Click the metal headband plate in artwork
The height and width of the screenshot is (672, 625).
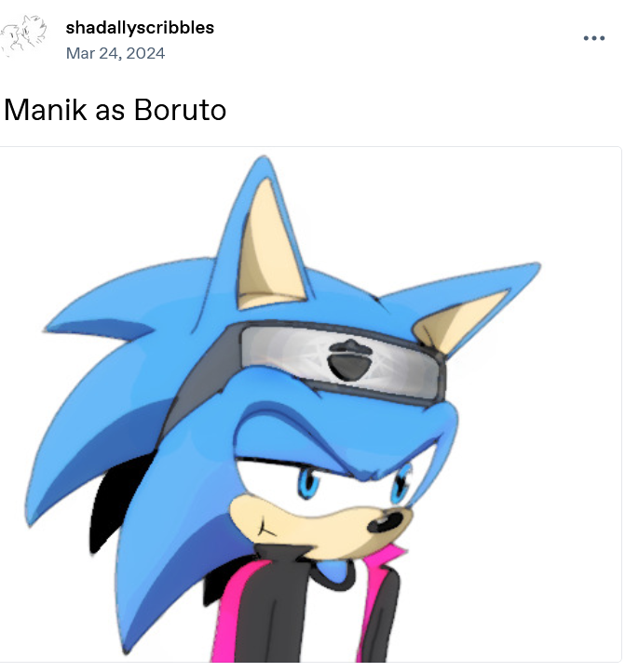click(x=340, y=360)
